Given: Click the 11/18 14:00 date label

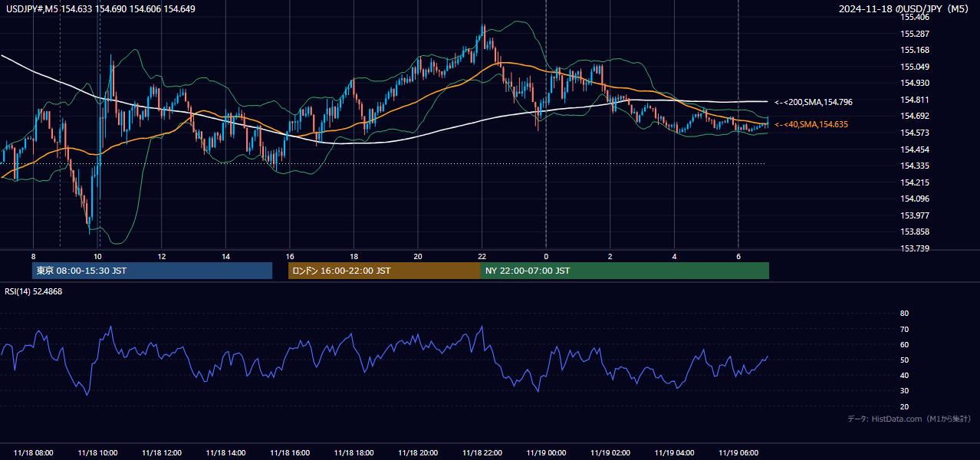Looking at the screenshot, I should tap(225, 453).
